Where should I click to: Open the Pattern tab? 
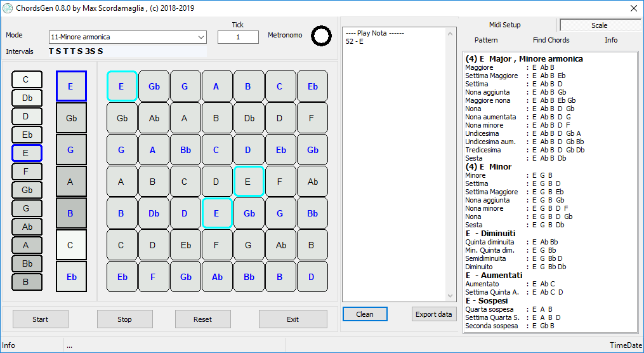[486, 40]
